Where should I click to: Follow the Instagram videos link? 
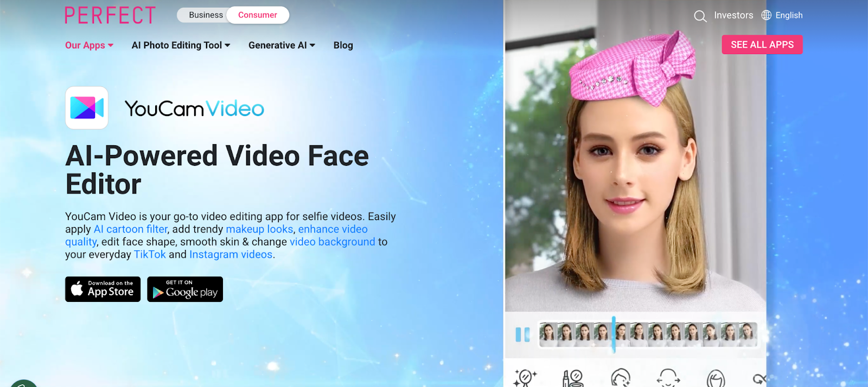click(x=231, y=254)
